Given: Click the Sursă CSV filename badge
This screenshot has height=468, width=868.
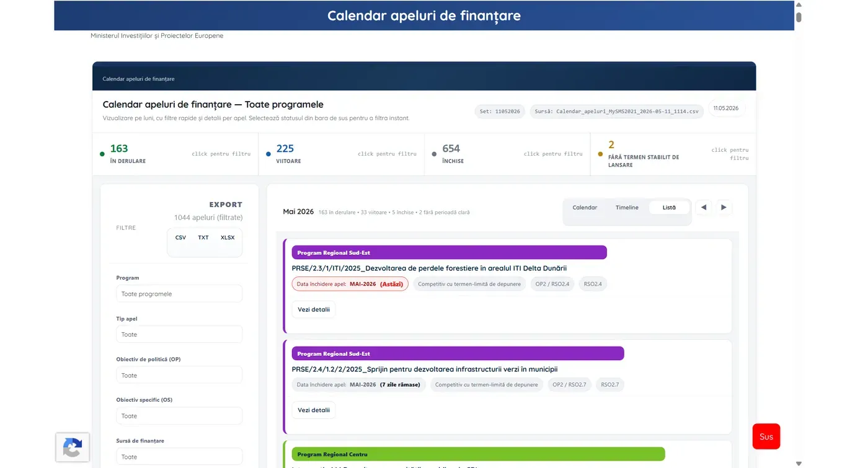Looking at the screenshot, I should click(617, 112).
